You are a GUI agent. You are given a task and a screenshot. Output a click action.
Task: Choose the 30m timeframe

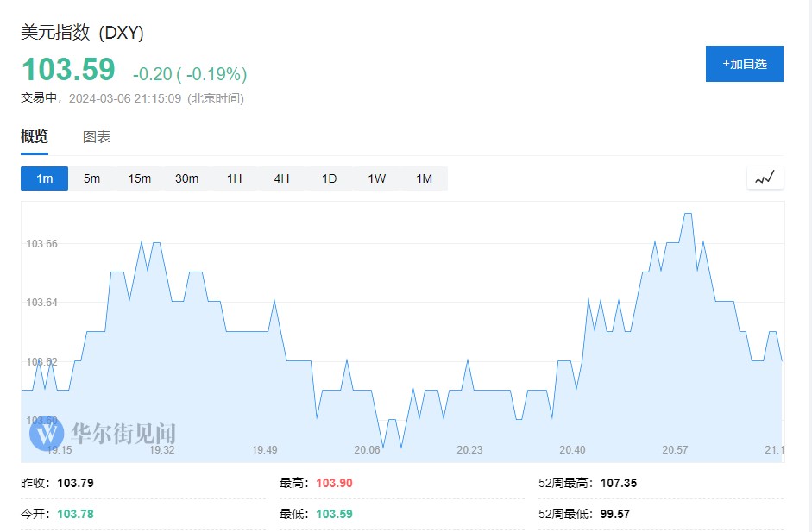[x=186, y=178]
